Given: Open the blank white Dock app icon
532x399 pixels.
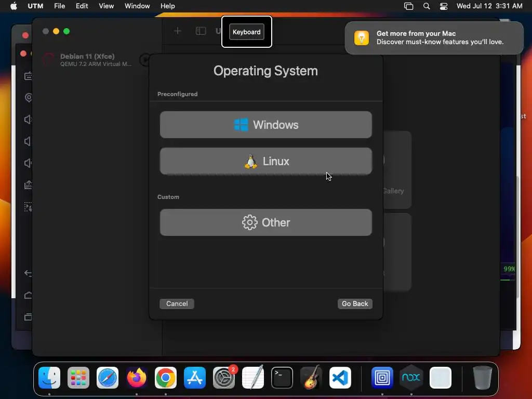Looking at the screenshot, I should 441,378.
